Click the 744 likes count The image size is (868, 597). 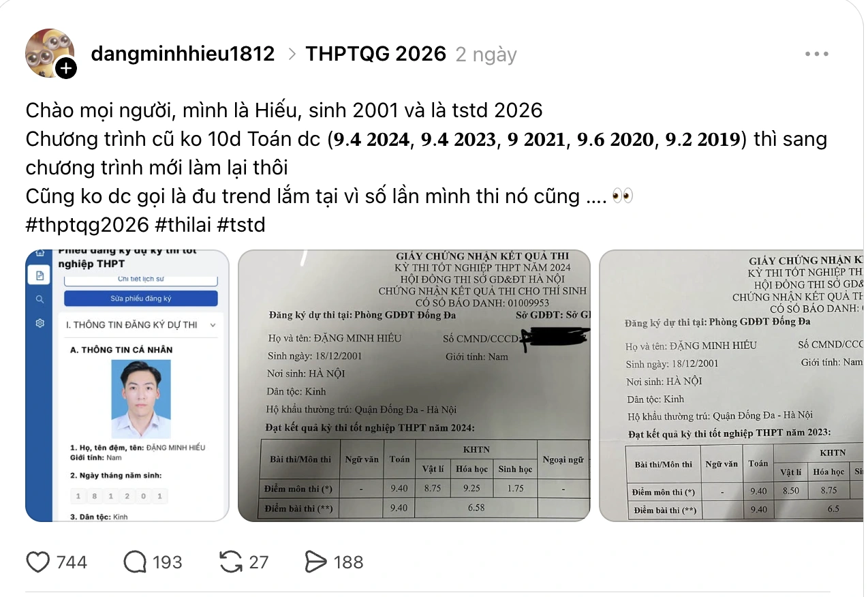click(x=72, y=562)
